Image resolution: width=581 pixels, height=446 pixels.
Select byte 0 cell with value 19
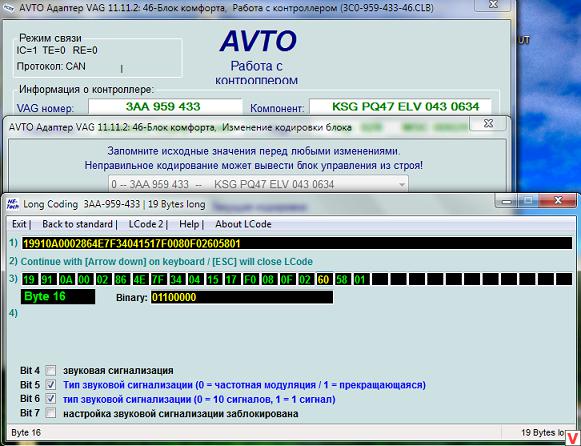(29, 279)
